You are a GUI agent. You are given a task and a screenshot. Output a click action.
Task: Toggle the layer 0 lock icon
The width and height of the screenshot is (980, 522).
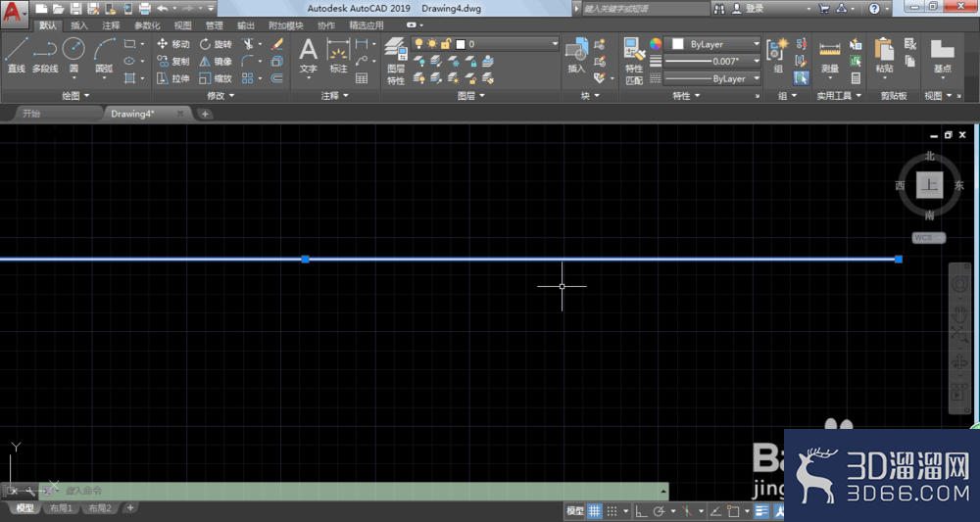click(446, 44)
